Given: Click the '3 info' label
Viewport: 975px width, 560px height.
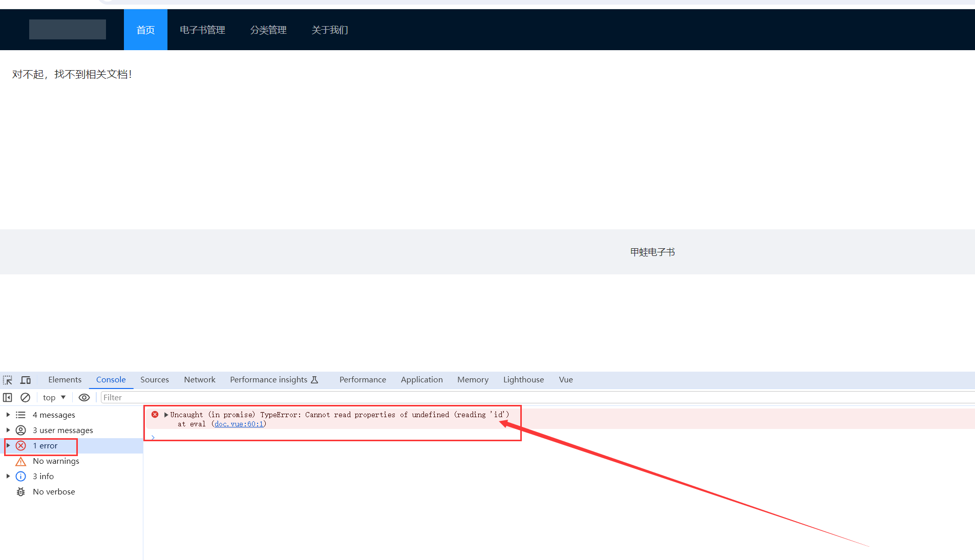Looking at the screenshot, I should tap(43, 477).
